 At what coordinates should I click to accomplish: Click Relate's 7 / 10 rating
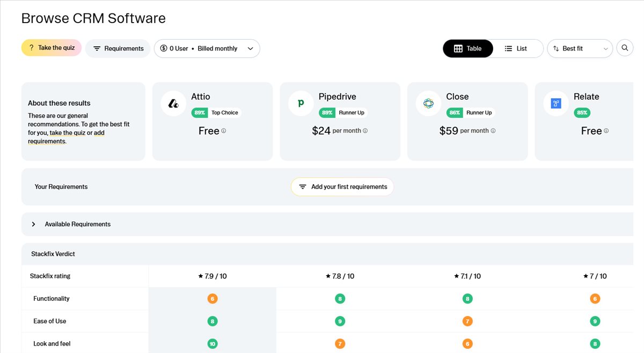[x=595, y=276]
